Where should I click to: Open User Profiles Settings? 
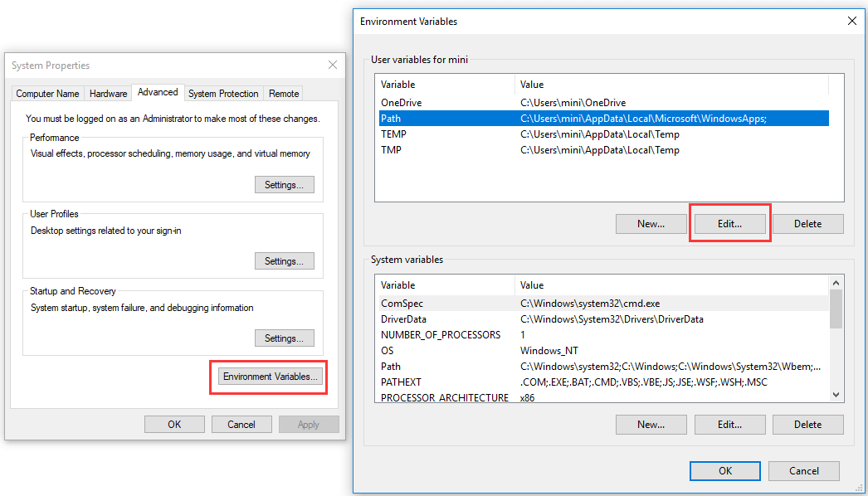pyautogui.click(x=284, y=260)
